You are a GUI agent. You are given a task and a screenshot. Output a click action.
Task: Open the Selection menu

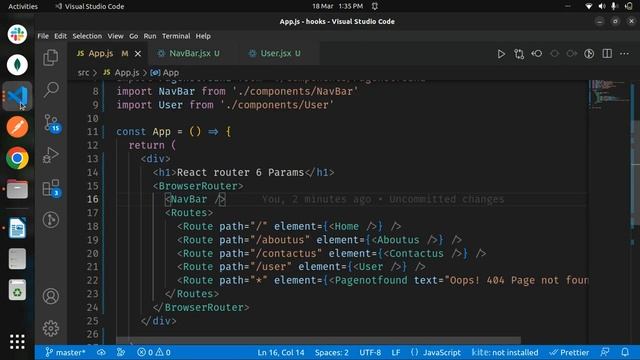coord(87,36)
